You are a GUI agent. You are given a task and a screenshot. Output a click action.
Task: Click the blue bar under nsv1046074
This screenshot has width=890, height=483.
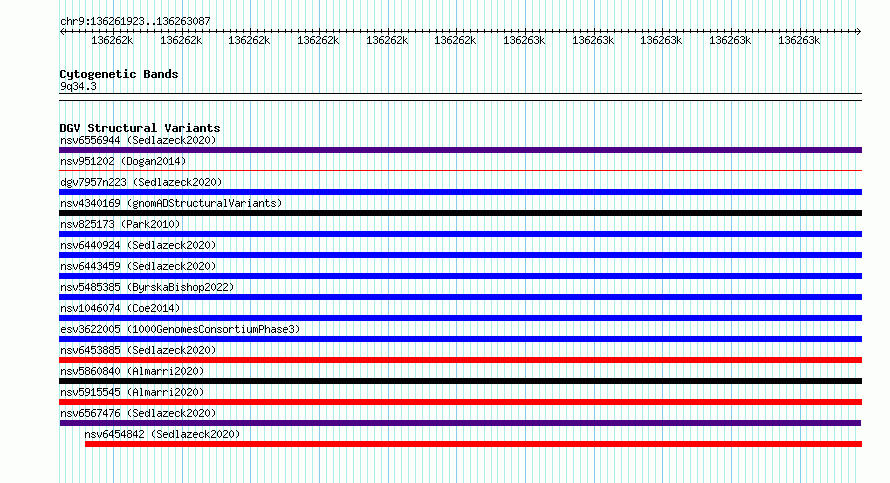click(460, 318)
